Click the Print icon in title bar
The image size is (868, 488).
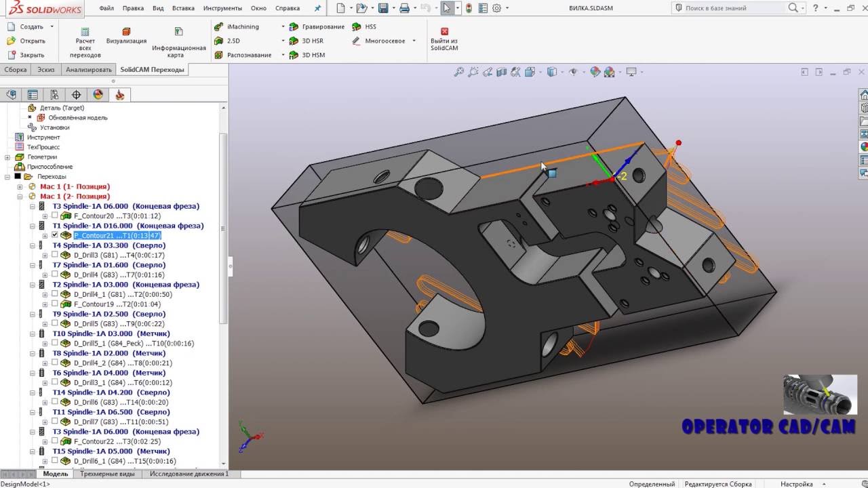pyautogui.click(x=404, y=8)
